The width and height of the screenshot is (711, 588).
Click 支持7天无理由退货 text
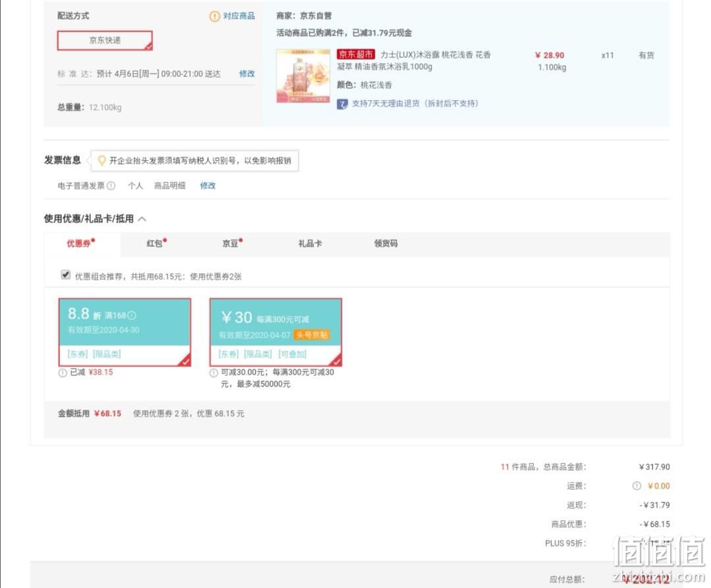[415, 103]
